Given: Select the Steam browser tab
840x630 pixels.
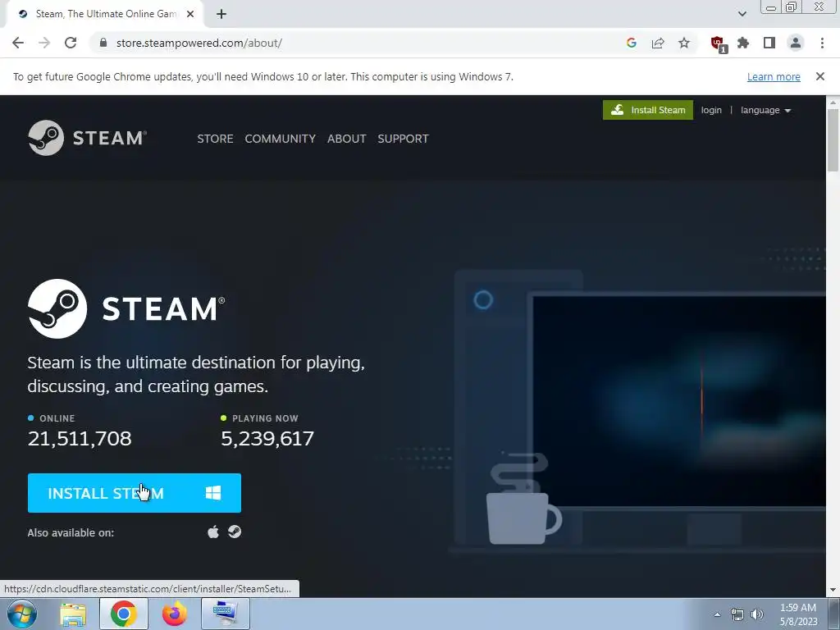Looking at the screenshot, I should click(104, 14).
